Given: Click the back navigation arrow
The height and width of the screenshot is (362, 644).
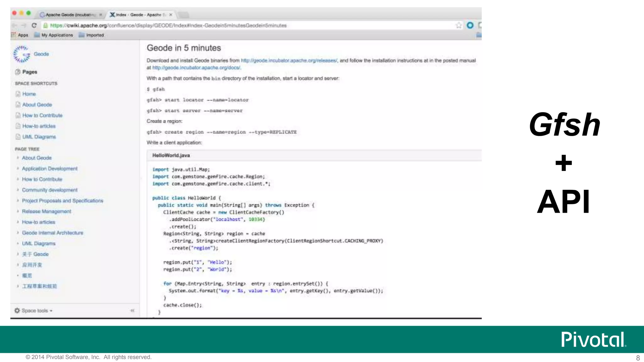Looking at the screenshot, I should click(x=14, y=25).
